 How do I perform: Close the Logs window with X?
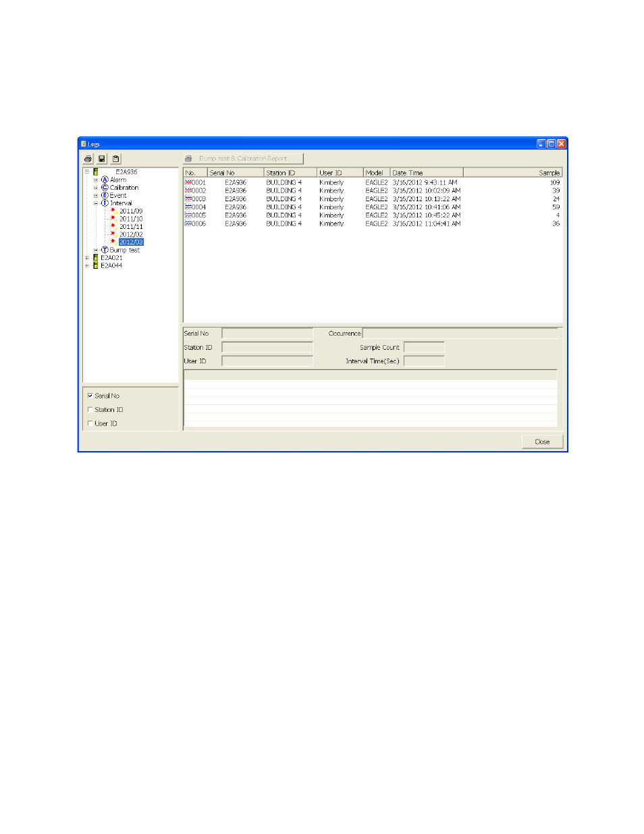click(x=562, y=144)
